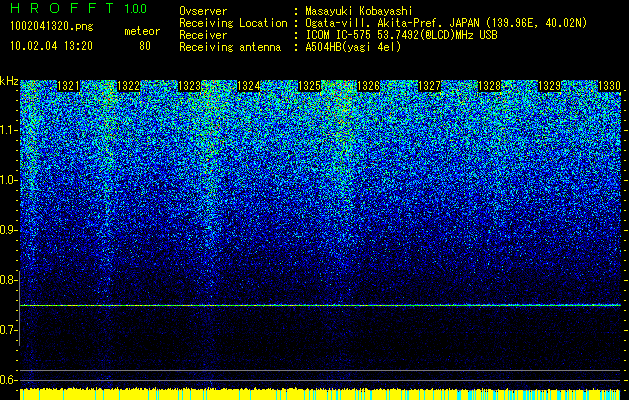Click the 1330 time marker label
629x400 pixels.
pos(609,86)
